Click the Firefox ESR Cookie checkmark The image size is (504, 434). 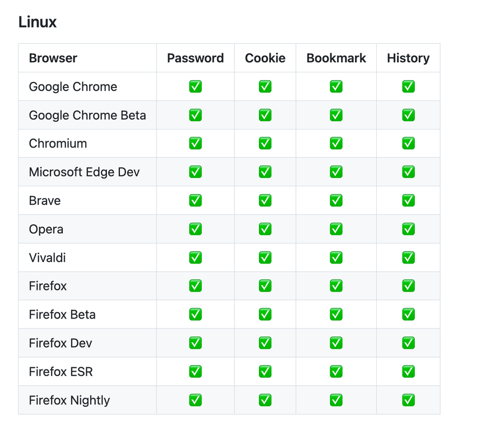coord(265,372)
